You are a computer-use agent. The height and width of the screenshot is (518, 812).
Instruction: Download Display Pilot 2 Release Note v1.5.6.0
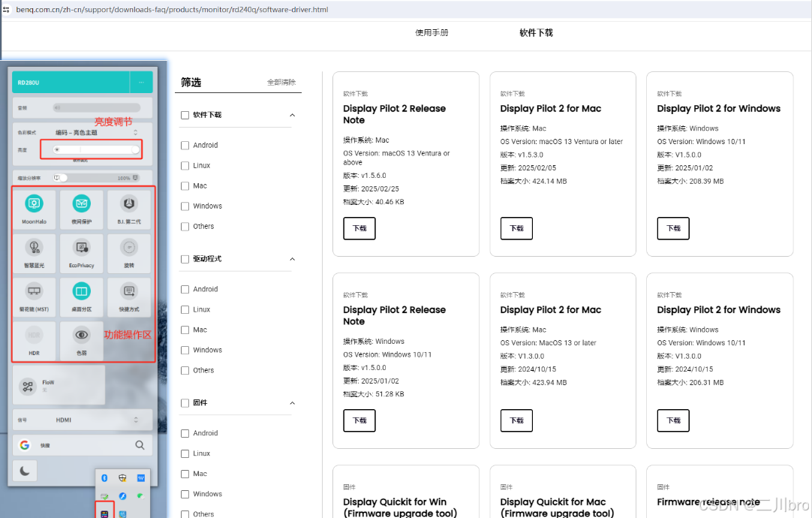[x=359, y=228]
